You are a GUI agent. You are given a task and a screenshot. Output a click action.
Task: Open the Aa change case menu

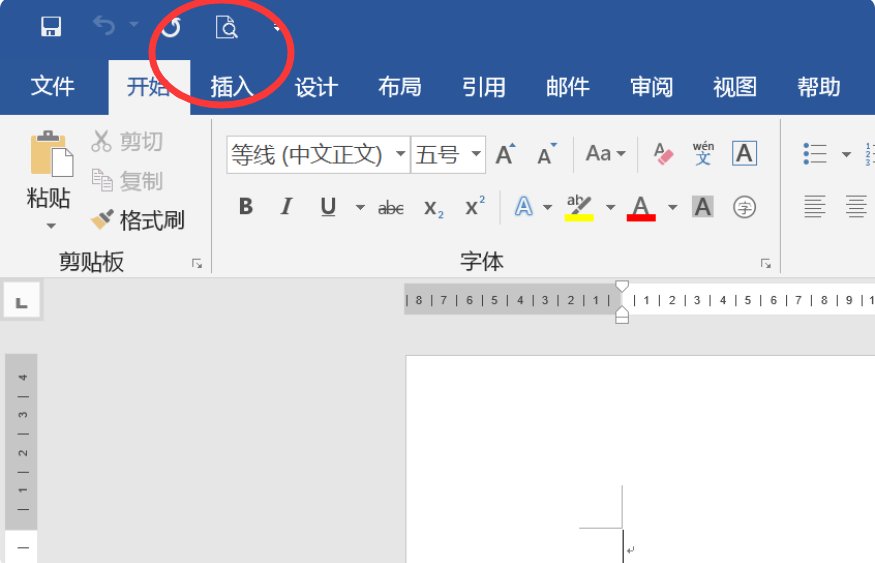(x=605, y=153)
